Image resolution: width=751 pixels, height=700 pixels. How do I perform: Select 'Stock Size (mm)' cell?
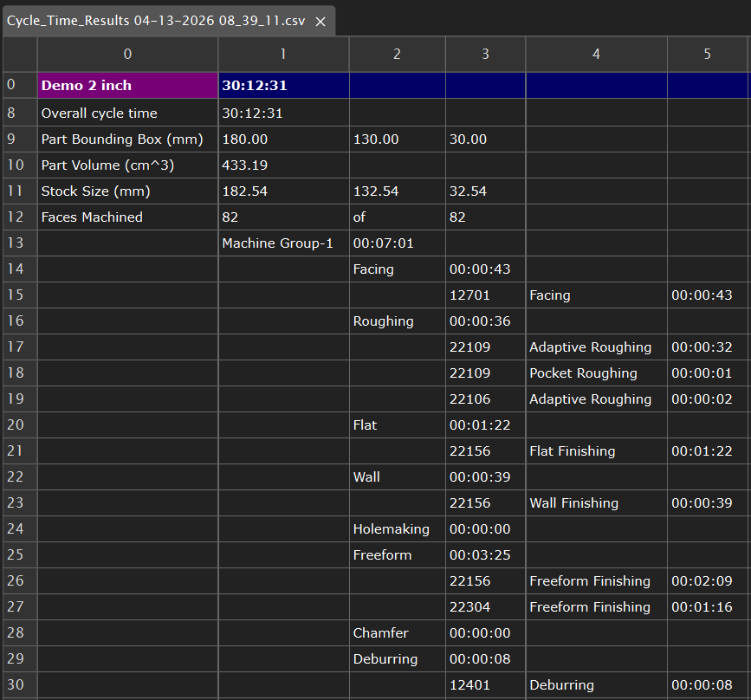(x=127, y=191)
